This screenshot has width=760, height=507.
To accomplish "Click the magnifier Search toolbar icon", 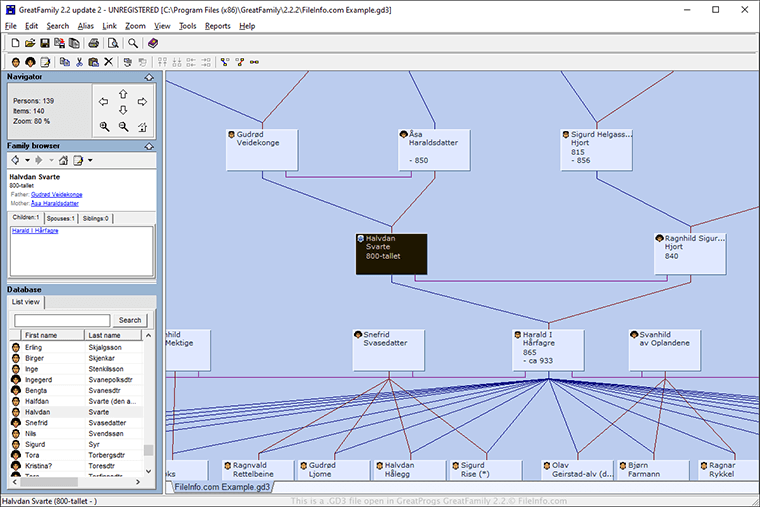I will tap(132, 43).
